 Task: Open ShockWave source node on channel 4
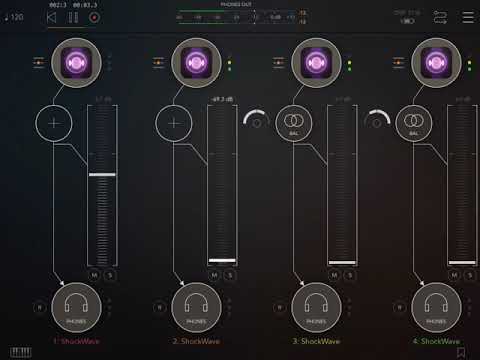pyautogui.click(x=436, y=63)
